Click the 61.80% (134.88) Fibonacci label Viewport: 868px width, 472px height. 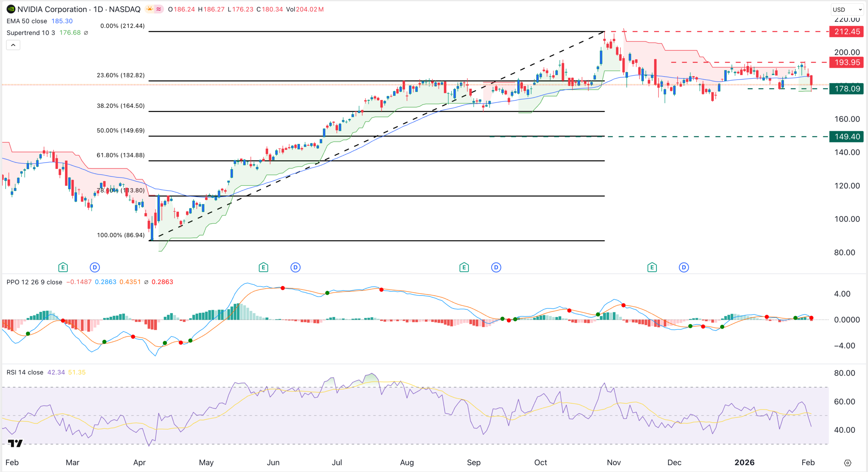point(121,155)
